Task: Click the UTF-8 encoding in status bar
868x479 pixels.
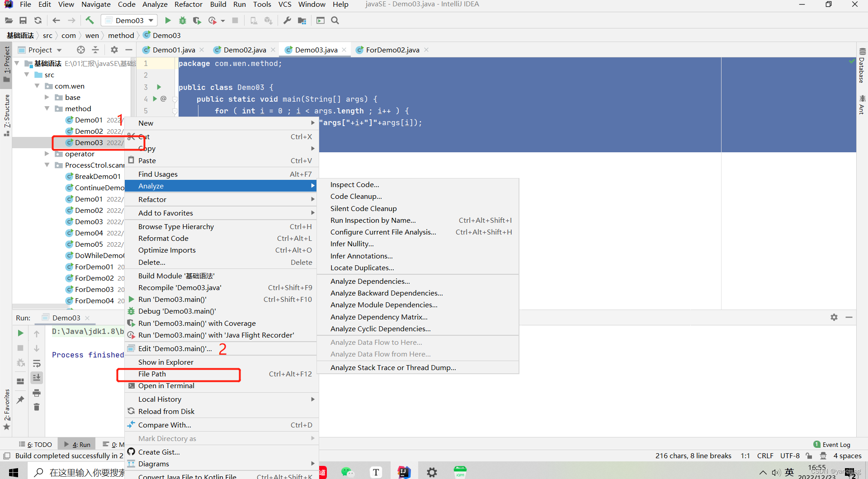Action: (x=790, y=456)
